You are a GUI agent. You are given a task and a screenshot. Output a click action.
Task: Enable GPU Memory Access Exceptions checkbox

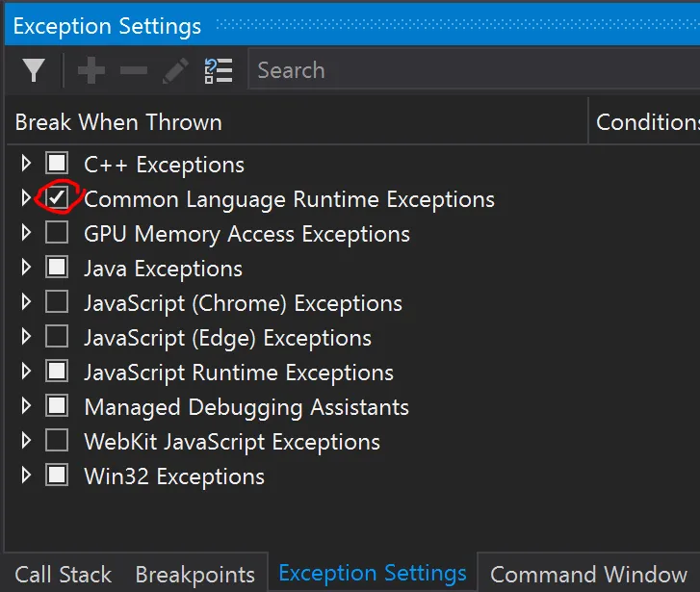tap(57, 234)
